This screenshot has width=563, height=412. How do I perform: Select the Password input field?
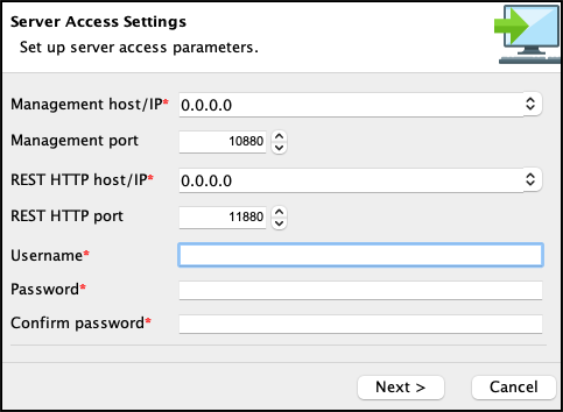360,290
